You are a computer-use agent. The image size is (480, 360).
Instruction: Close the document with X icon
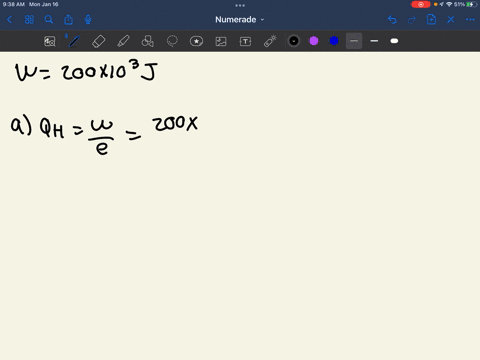coord(451,20)
